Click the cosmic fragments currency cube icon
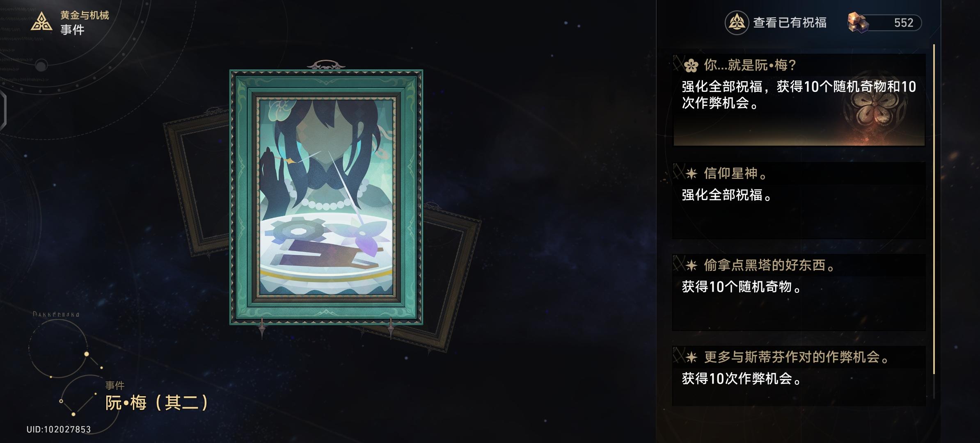Screen dimensions: 980x443 pyautogui.click(x=859, y=23)
